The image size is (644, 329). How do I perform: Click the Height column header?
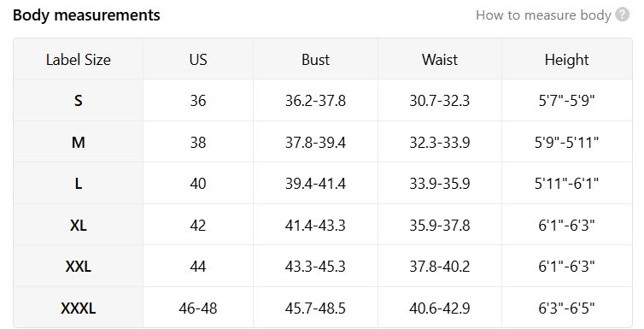click(x=567, y=60)
